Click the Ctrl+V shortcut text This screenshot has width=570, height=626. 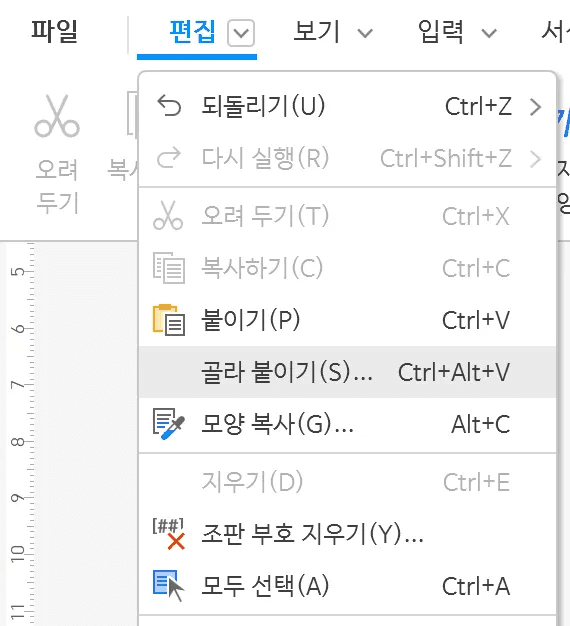(x=476, y=320)
